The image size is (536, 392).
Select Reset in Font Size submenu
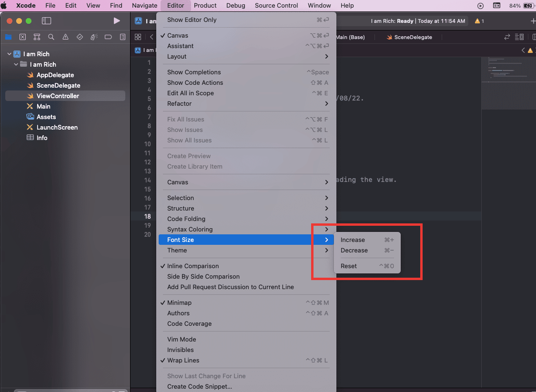click(349, 266)
